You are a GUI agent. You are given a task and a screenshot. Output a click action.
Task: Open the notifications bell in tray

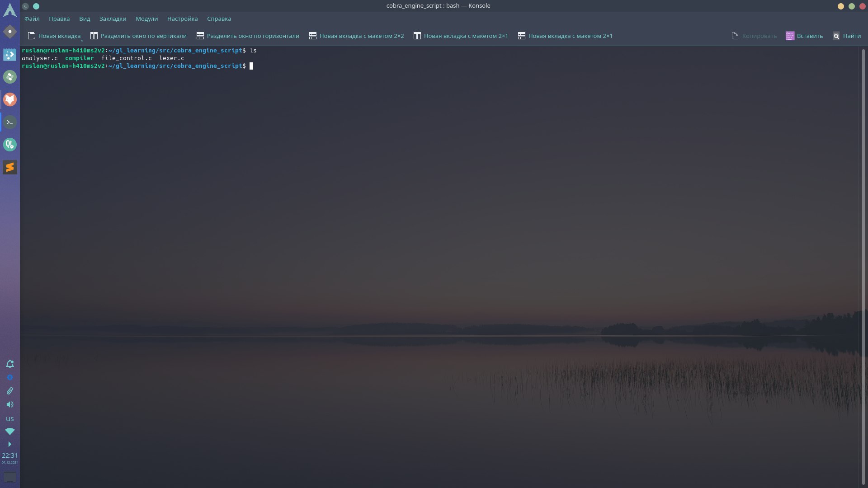coord(10,364)
